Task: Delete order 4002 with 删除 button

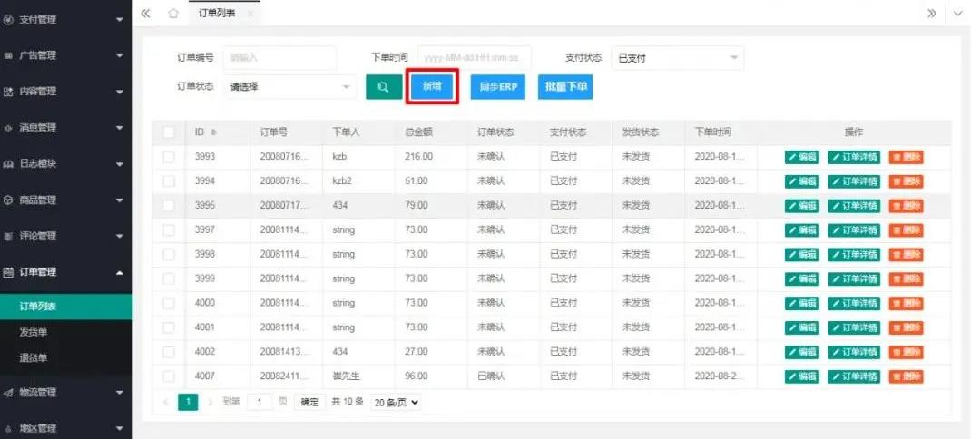Action: click(906, 352)
